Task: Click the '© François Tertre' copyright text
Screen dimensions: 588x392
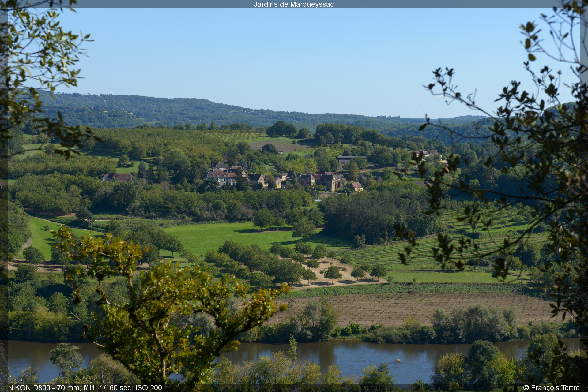Action: (x=551, y=388)
